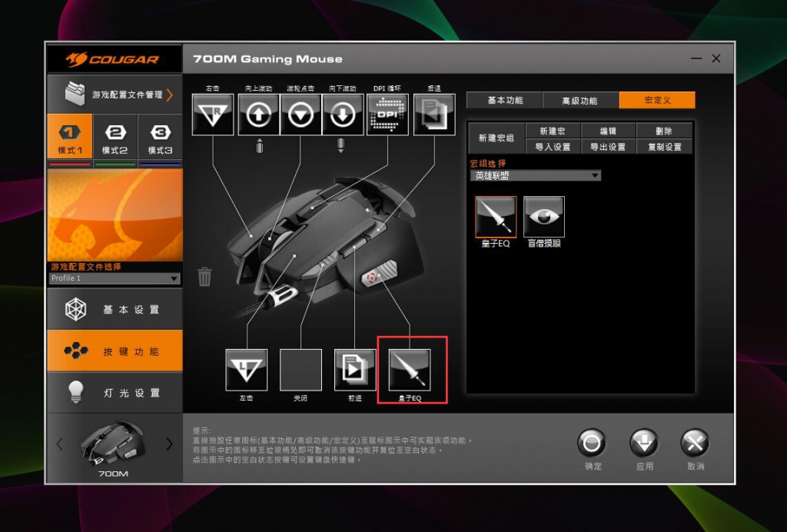Select the right-click (右击) button icon

[x=212, y=115]
